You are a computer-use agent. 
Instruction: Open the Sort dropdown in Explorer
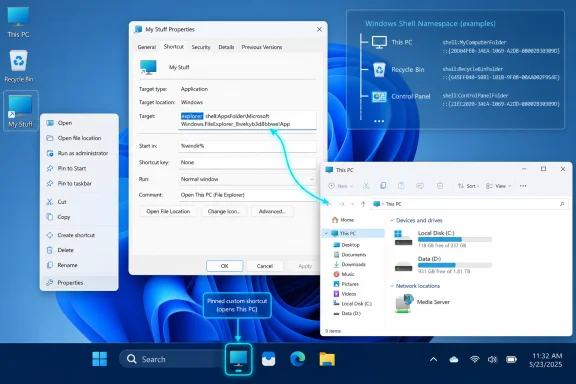tap(468, 186)
